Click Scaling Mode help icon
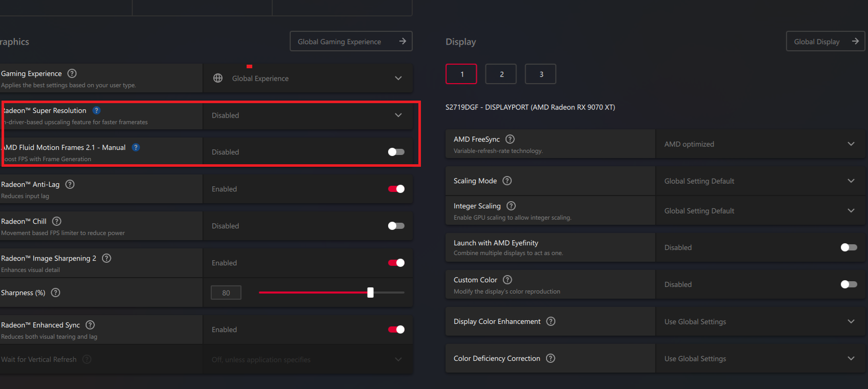Image resolution: width=868 pixels, height=389 pixels. (507, 181)
